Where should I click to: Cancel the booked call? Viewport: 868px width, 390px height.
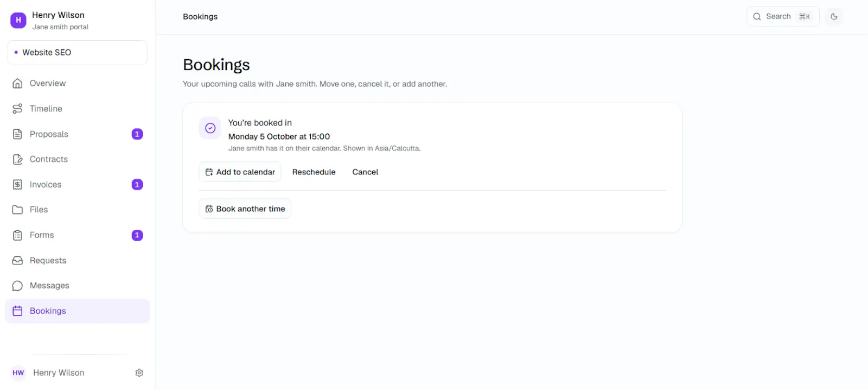click(365, 172)
